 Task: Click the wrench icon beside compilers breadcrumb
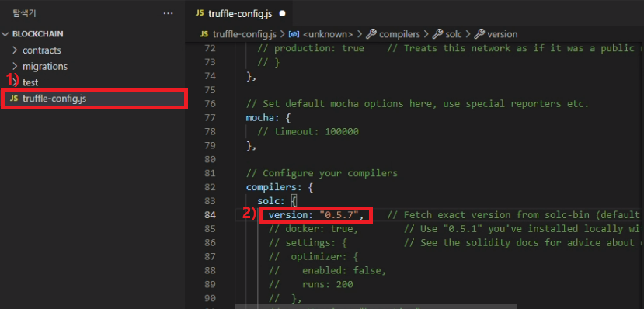(371, 34)
